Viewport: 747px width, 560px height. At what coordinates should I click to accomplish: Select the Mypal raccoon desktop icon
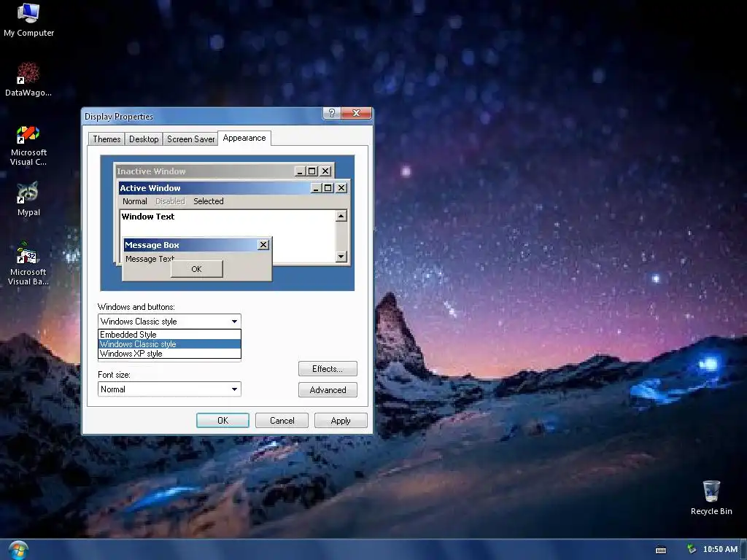[28, 199]
